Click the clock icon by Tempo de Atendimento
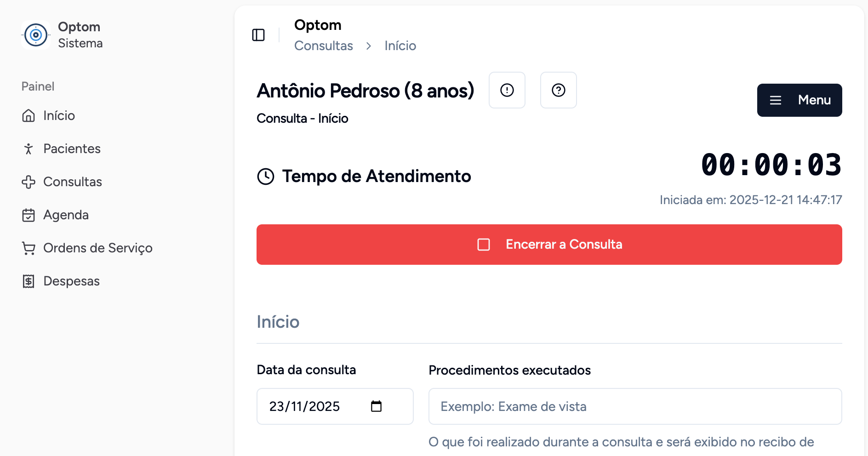 point(266,177)
